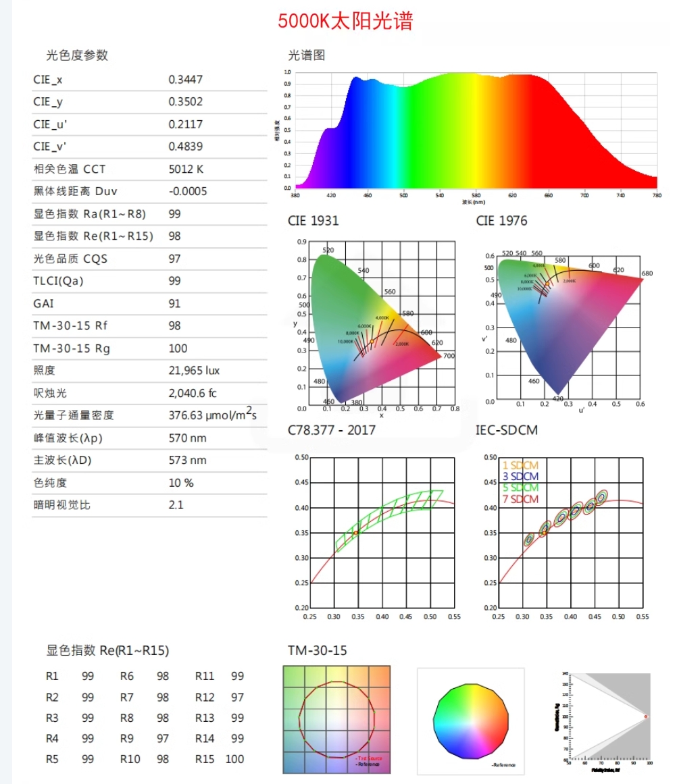Select the CIE_u' value 0.2117

(185, 124)
